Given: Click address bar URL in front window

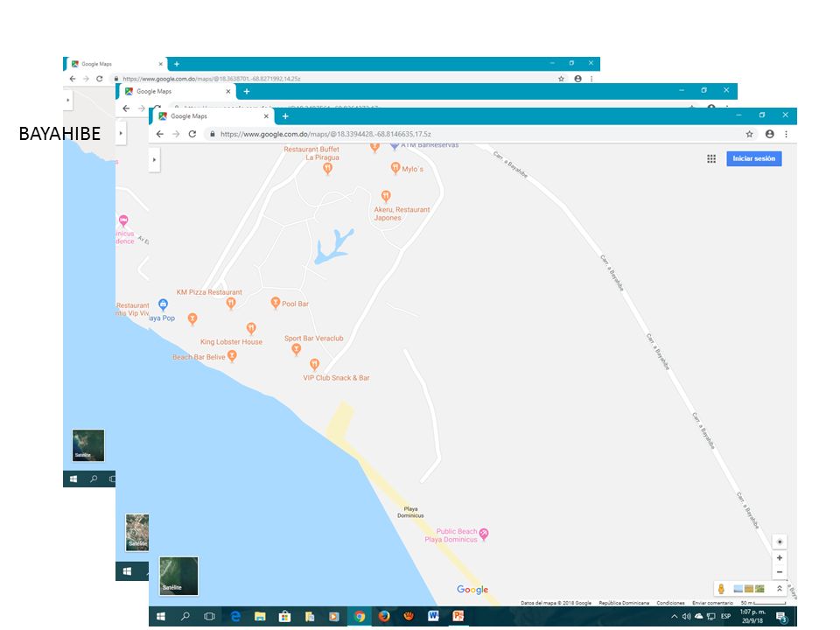Looking at the screenshot, I should (325, 134).
